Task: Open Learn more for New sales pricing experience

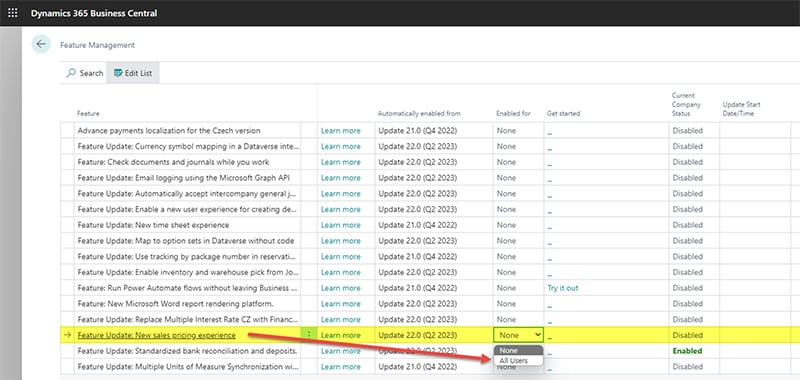Action: [x=341, y=335]
